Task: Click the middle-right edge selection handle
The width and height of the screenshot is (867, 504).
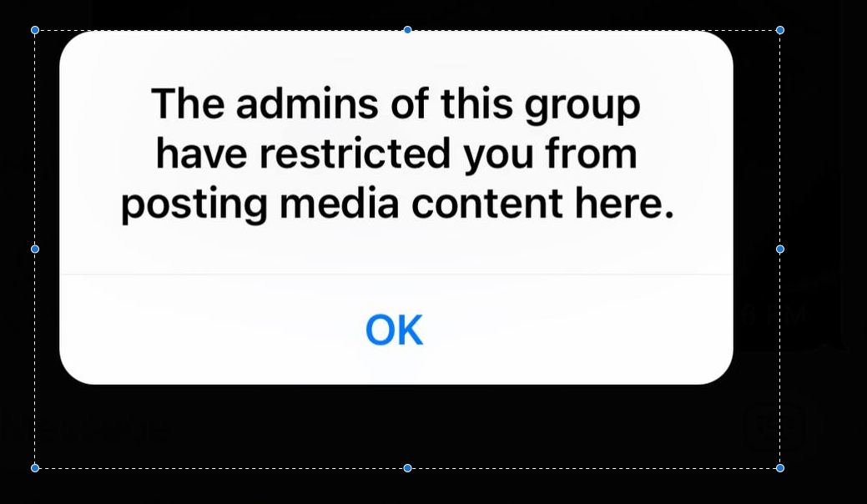Action: tap(780, 249)
